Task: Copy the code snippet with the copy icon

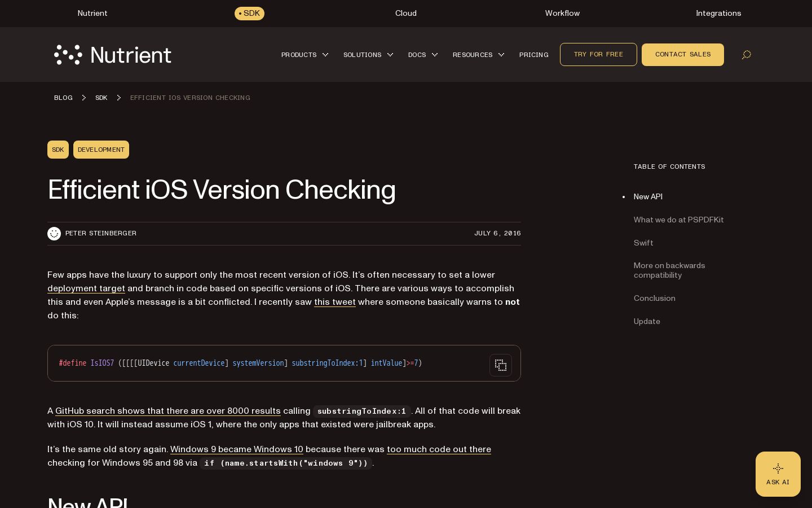Action: 501,365
